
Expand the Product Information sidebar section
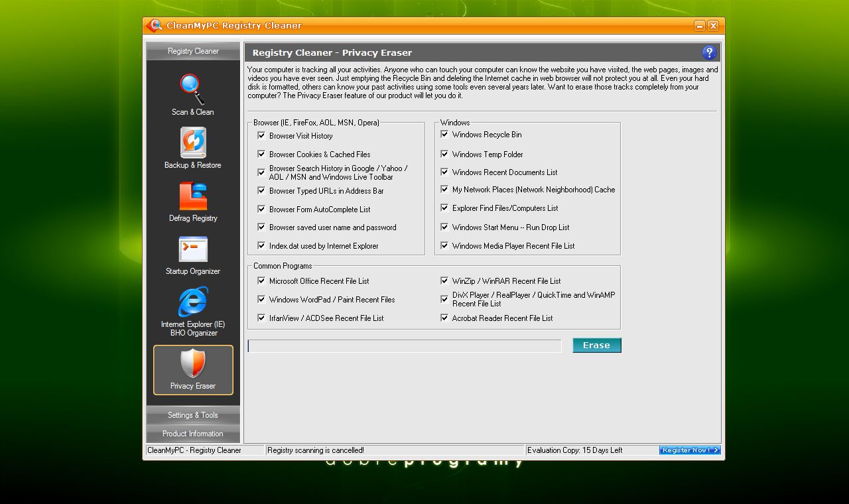coord(193,434)
